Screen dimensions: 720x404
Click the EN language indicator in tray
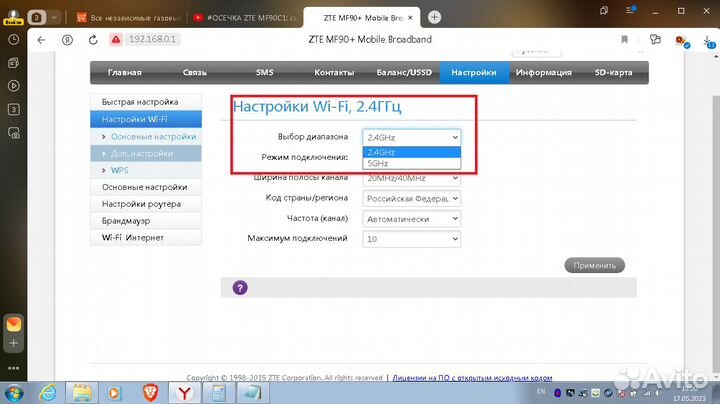pyautogui.click(x=541, y=392)
